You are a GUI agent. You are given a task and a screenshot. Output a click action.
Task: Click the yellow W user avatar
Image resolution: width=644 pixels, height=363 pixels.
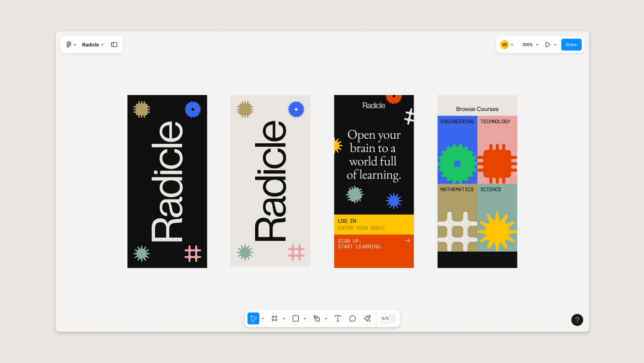(x=504, y=44)
